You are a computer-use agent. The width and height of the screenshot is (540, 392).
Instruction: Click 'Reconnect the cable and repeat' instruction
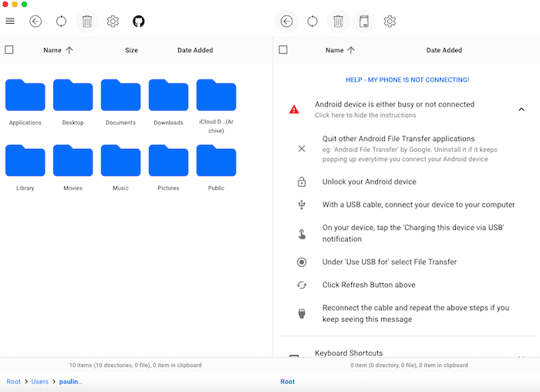tap(416, 313)
